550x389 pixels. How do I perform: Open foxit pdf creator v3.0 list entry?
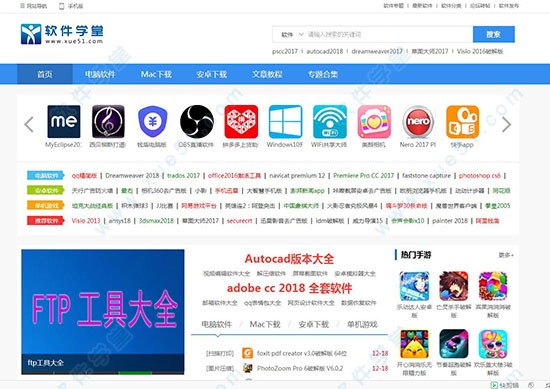click(x=302, y=353)
